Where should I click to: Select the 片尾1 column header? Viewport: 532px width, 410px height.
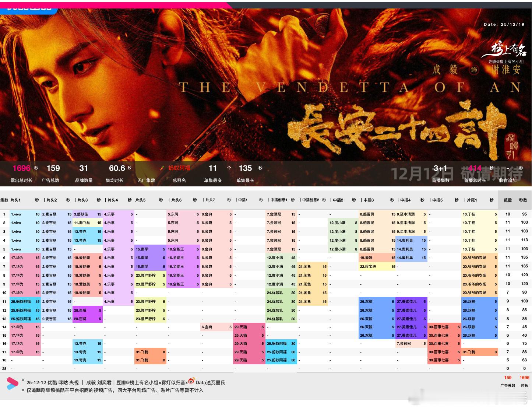[x=472, y=200]
